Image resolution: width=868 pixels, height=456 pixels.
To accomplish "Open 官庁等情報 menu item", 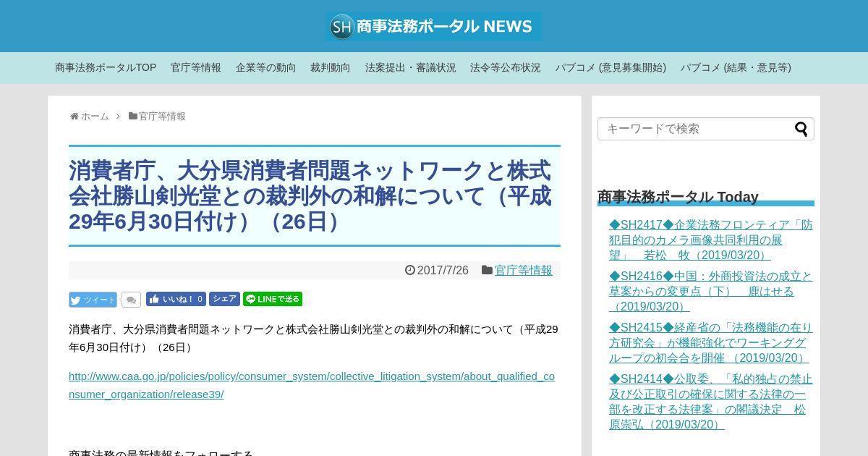I will 196,67.
